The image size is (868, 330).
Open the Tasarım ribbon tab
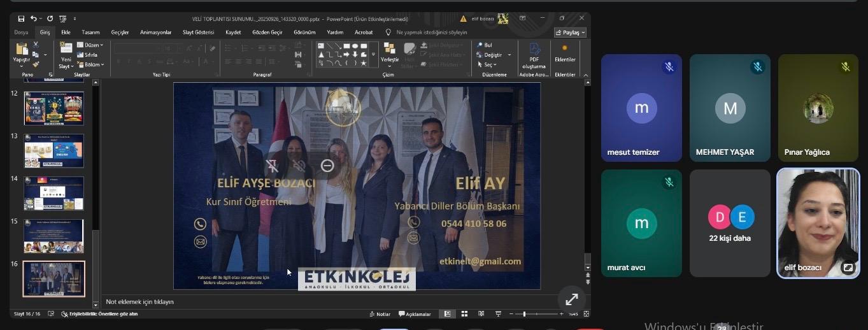[90, 32]
